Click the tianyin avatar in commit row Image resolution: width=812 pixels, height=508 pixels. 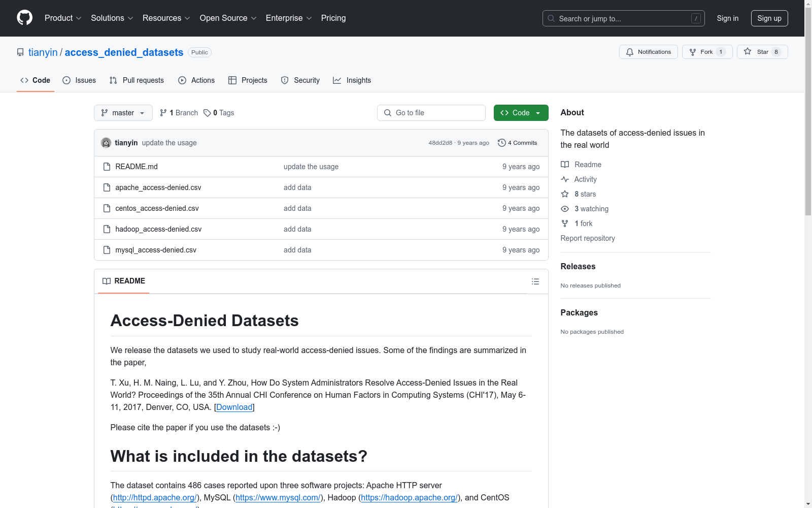point(106,143)
